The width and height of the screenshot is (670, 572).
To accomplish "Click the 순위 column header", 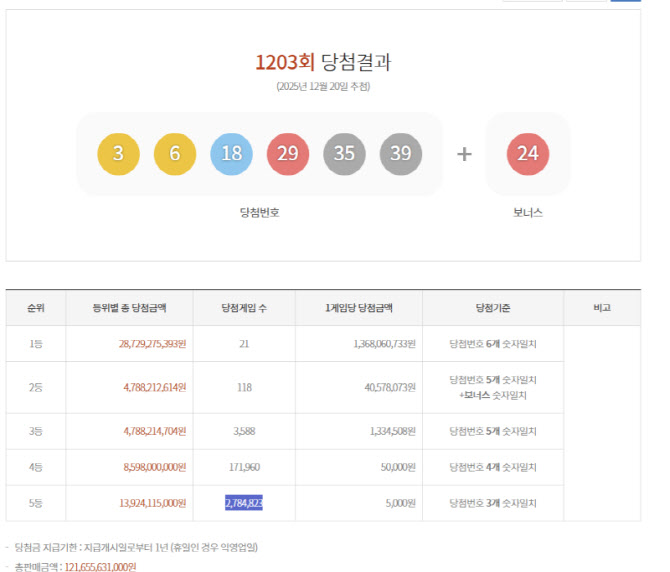I will (x=36, y=308).
